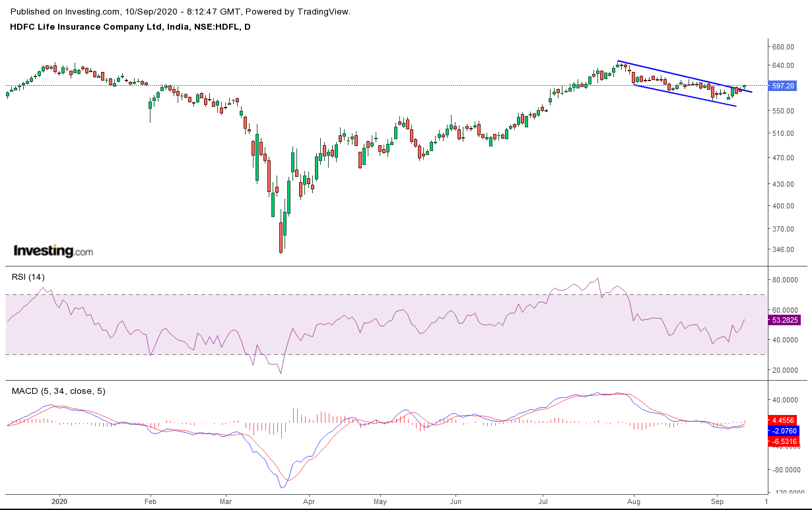Screen dimensions: 812x510
Task: Click the 680.00 price axis label
Action: point(782,47)
